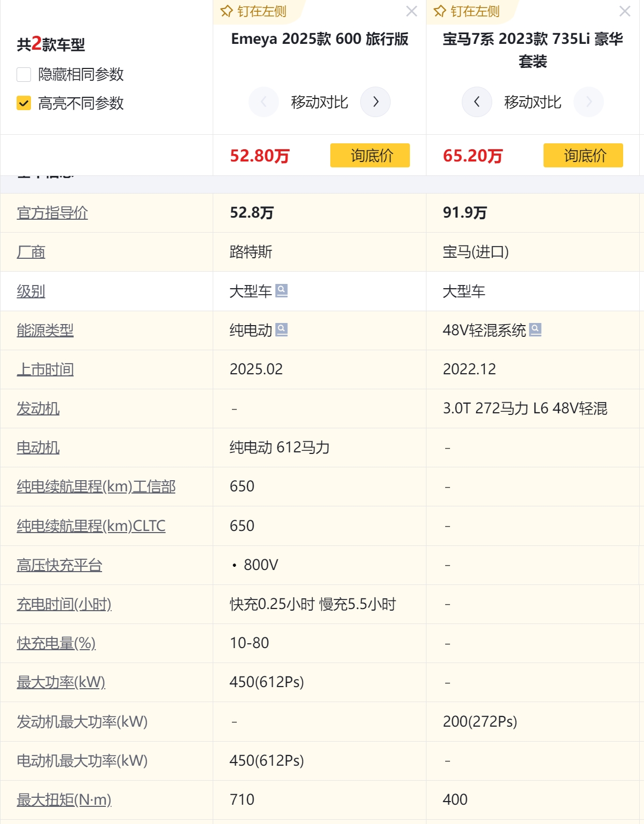Ask for lowest price on BMW 65.20万
This screenshot has width=644, height=824.
[x=583, y=155]
